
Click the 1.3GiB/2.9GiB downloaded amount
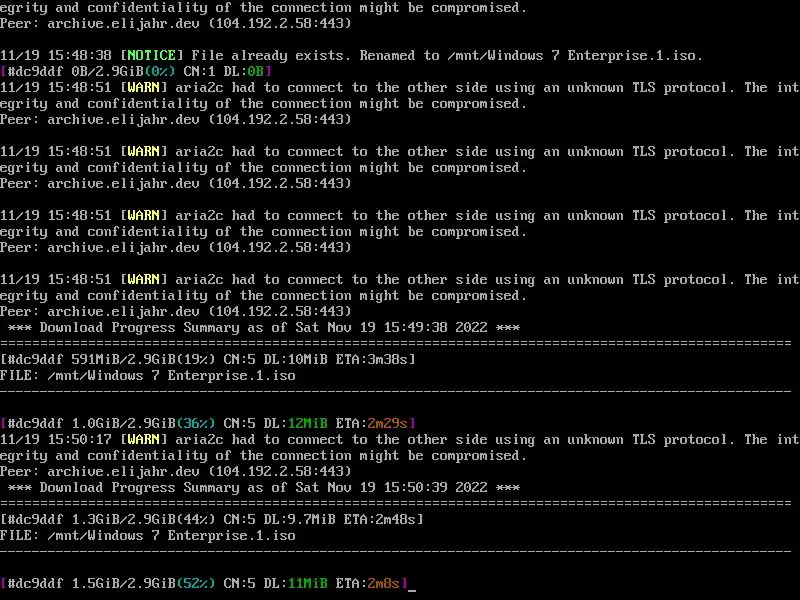[123, 519]
